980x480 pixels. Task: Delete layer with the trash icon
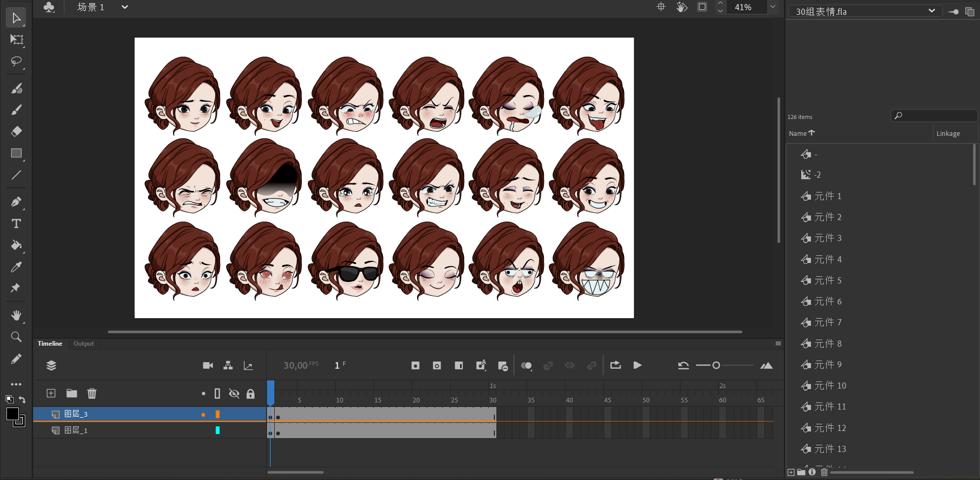pyautogui.click(x=92, y=393)
